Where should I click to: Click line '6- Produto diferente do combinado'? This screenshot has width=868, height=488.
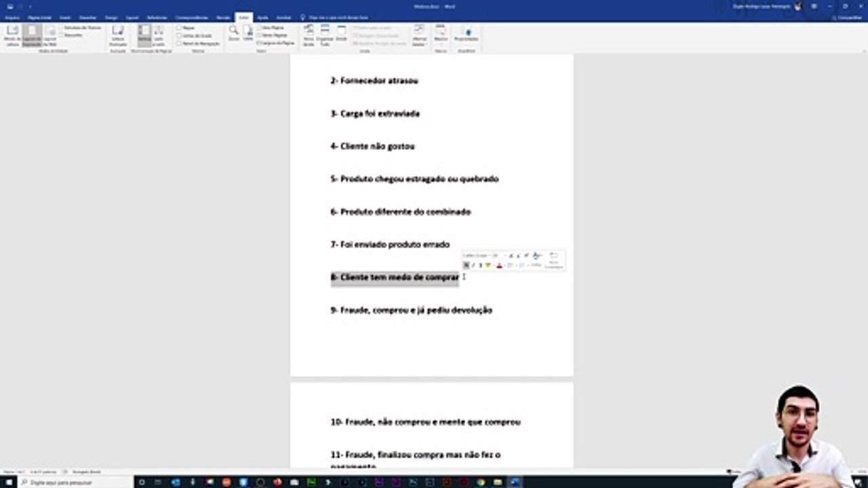pos(400,211)
